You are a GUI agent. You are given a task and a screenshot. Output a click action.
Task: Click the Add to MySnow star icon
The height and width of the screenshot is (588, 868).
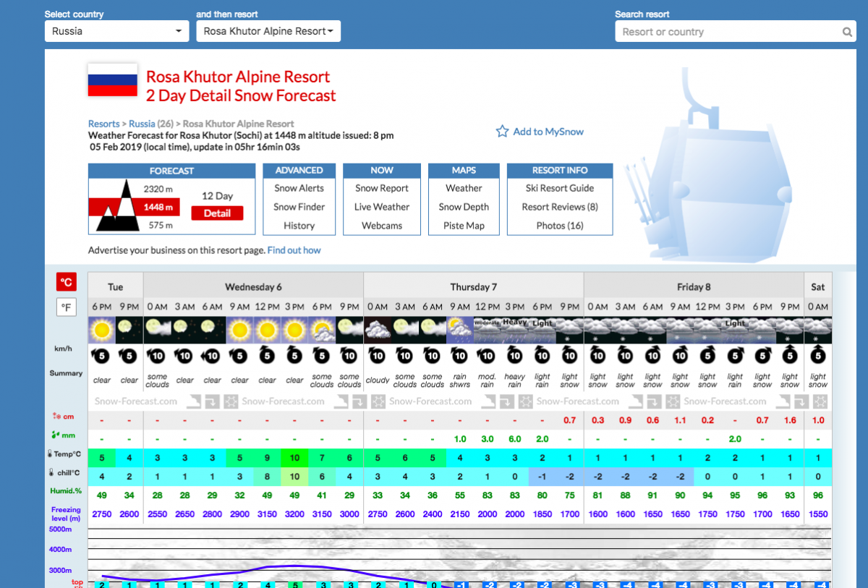[502, 132]
